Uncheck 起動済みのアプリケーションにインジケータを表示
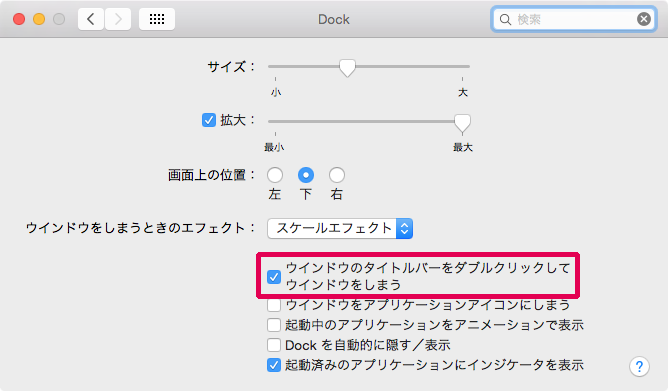This screenshot has width=668, height=391. click(x=274, y=365)
